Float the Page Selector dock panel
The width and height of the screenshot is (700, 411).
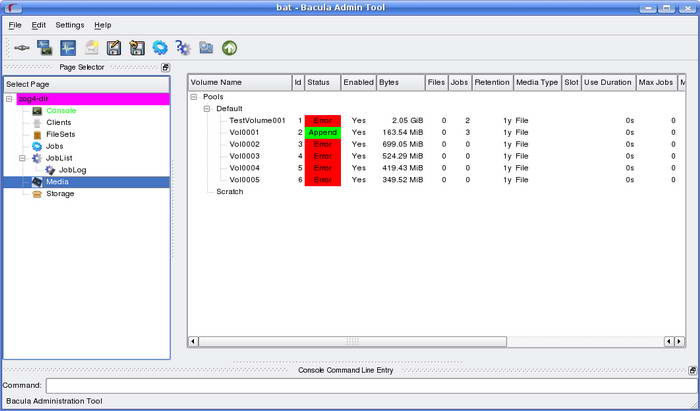click(166, 67)
